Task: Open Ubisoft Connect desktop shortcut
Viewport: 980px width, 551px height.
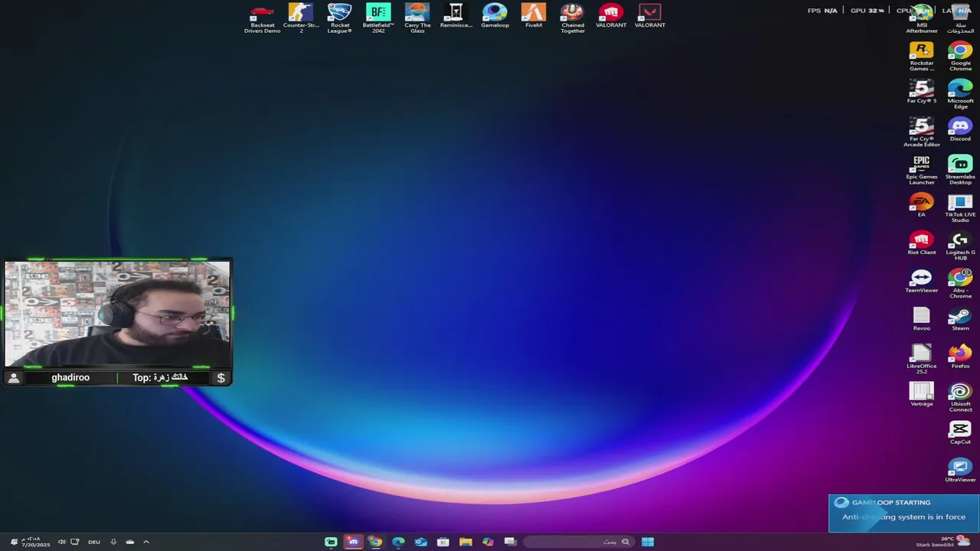Action: pyautogui.click(x=960, y=397)
